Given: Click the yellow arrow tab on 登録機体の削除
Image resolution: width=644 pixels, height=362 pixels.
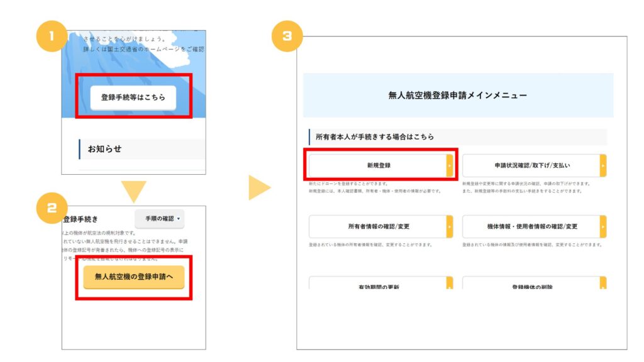Looking at the screenshot, I should point(603,283).
